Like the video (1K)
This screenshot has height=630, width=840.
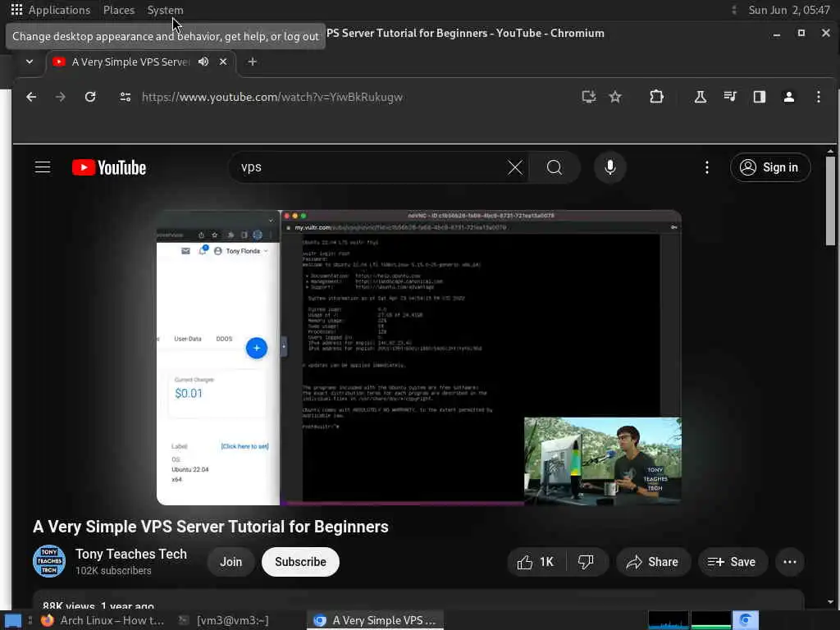(x=536, y=562)
